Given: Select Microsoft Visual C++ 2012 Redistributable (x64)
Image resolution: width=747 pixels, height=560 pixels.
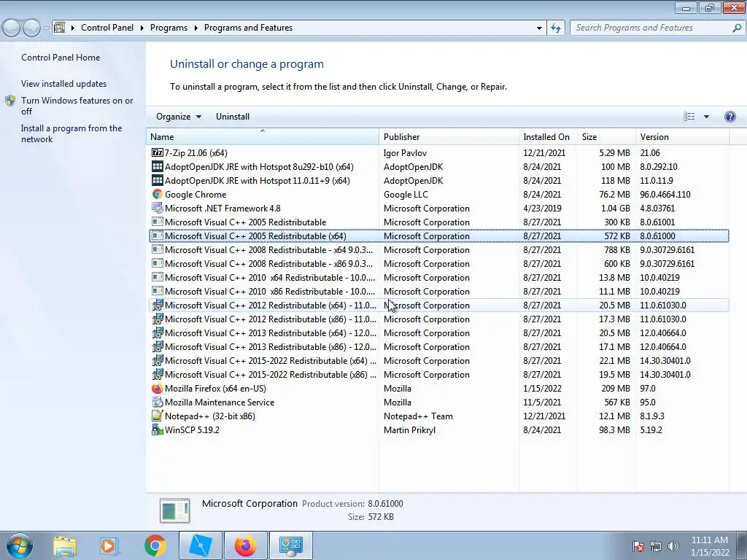Looking at the screenshot, I should (438, 305).
